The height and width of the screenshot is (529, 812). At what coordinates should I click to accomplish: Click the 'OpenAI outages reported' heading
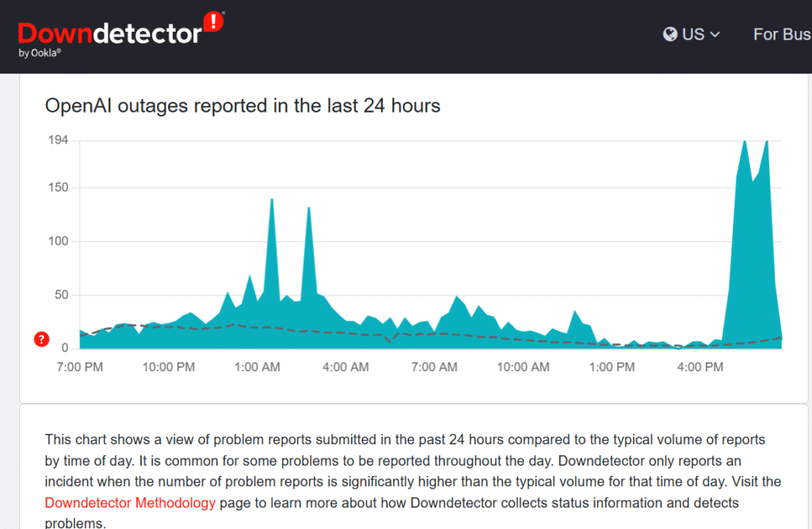pos(243,105)
